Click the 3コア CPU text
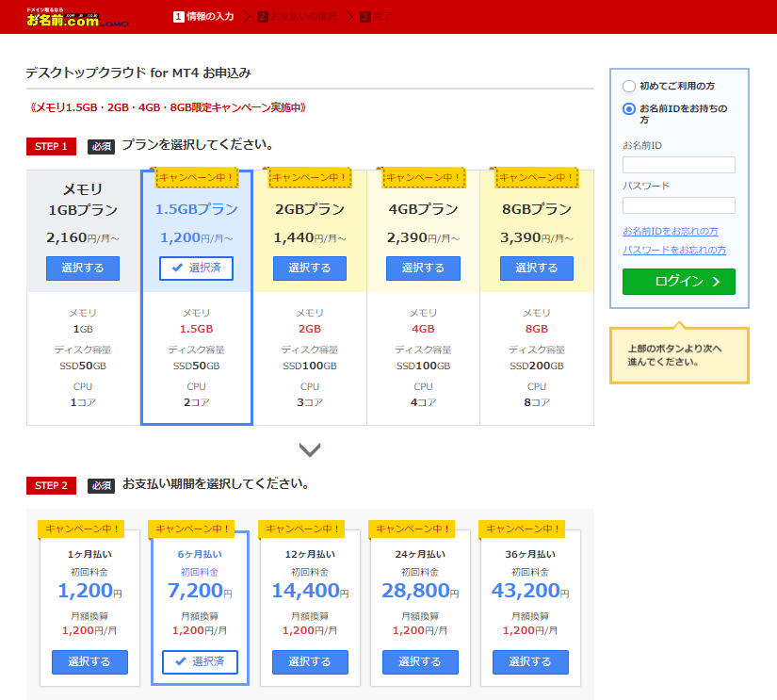This screenshot has height=700, width=777. click(x=310, y=402)
